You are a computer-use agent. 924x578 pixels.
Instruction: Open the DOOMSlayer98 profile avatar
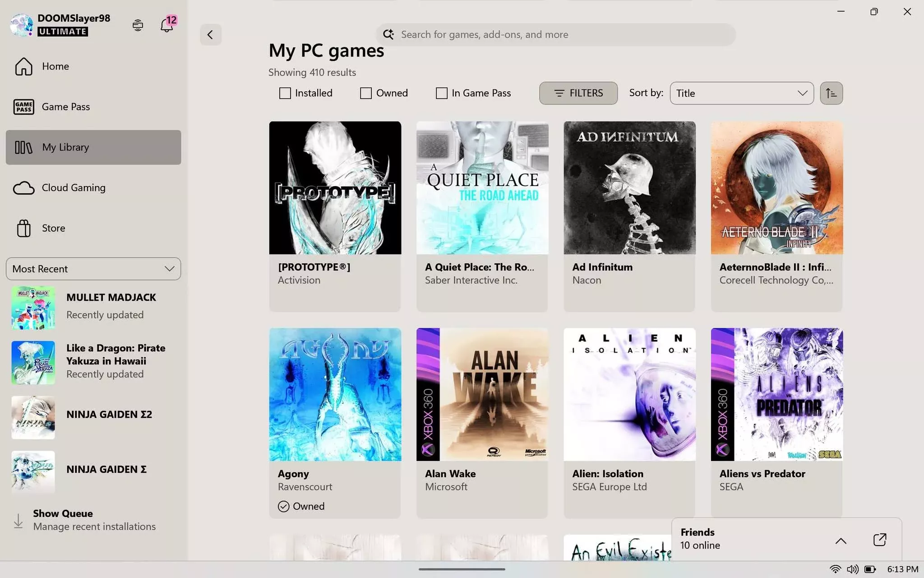point(21,25)
